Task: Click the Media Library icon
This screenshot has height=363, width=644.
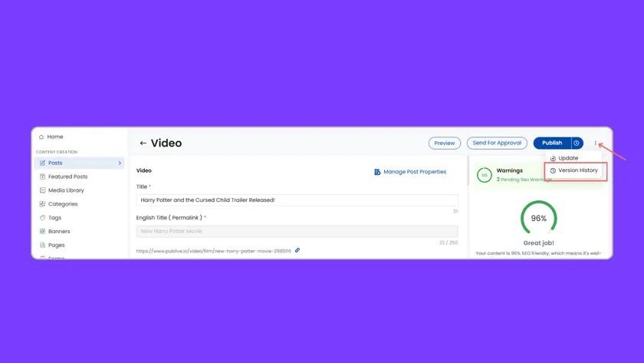Action: tap(42, 190)
